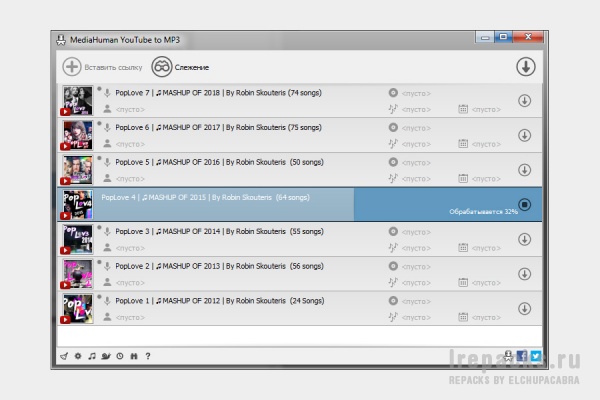This screenshot has height=400, width=600.
Task: Open the Twitter icon in bottom bar
Action: [536, 356]
